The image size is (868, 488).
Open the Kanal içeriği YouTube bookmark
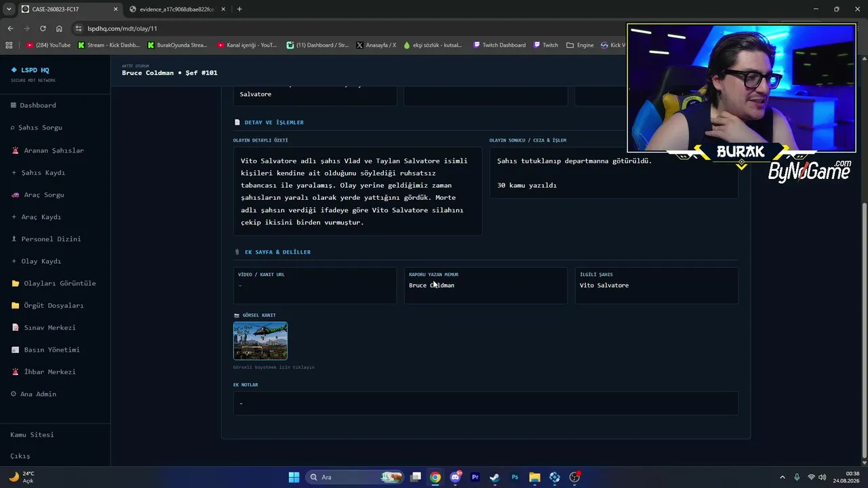pyautogui.click(x=248, y=45)
